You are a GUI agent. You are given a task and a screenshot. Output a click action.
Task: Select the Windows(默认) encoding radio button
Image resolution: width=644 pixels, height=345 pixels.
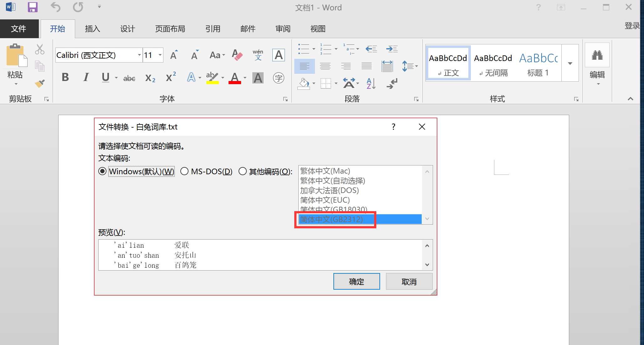[102, 171]
